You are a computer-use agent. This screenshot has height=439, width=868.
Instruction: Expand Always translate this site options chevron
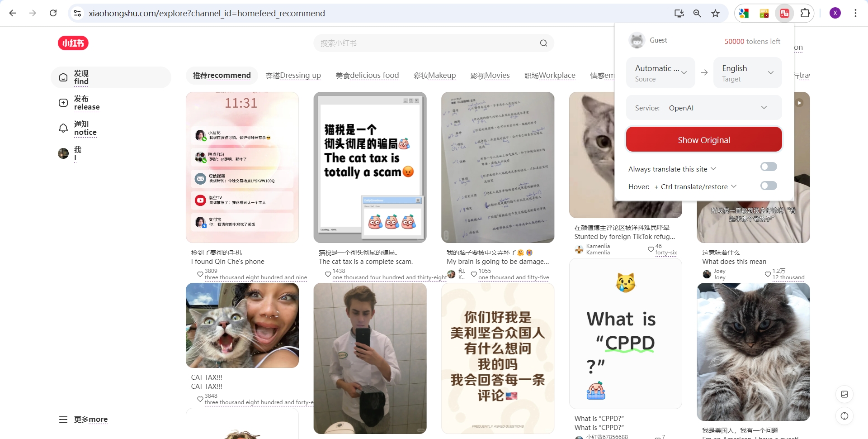click(713, 168)
